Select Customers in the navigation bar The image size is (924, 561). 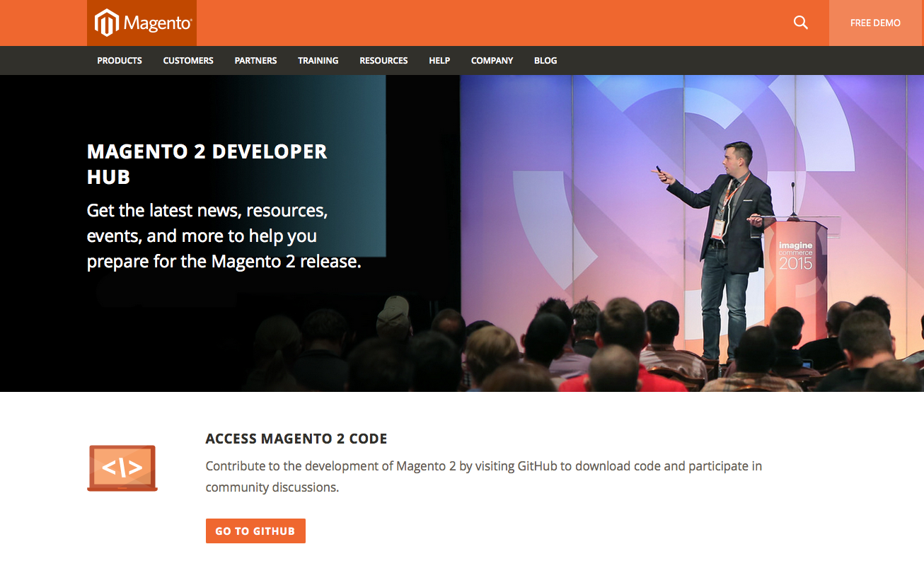click(x=188, y=61)
